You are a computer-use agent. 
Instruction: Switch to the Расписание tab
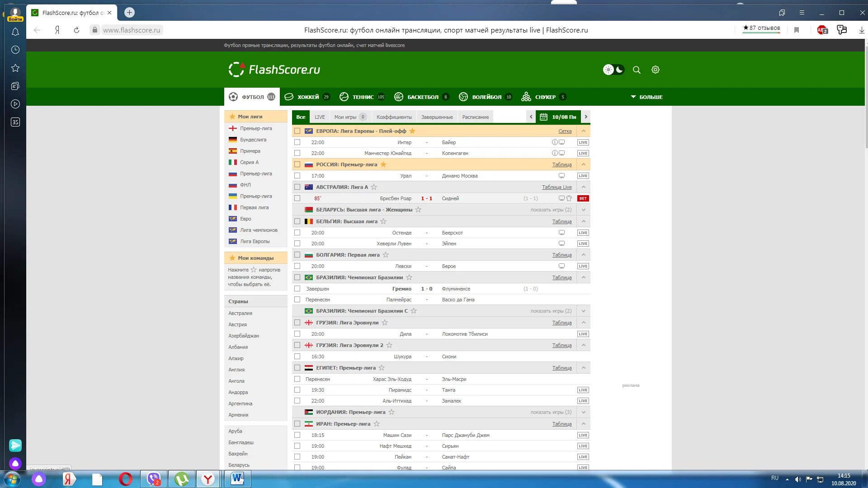click(x=475, y=117)
